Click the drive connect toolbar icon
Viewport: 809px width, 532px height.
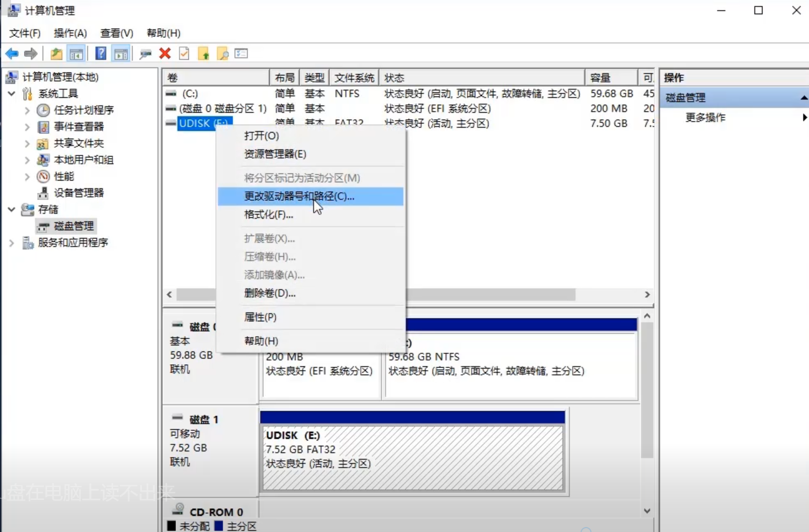coord(145,54)
